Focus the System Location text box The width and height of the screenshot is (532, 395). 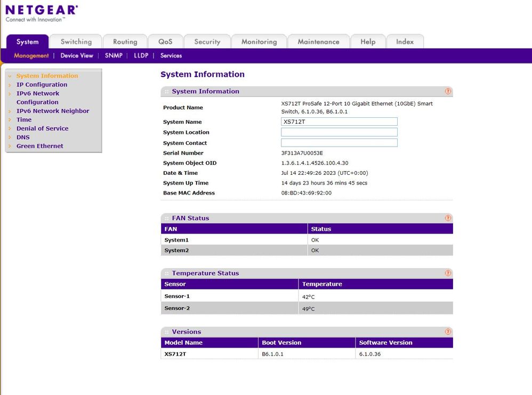coord(339,132)
